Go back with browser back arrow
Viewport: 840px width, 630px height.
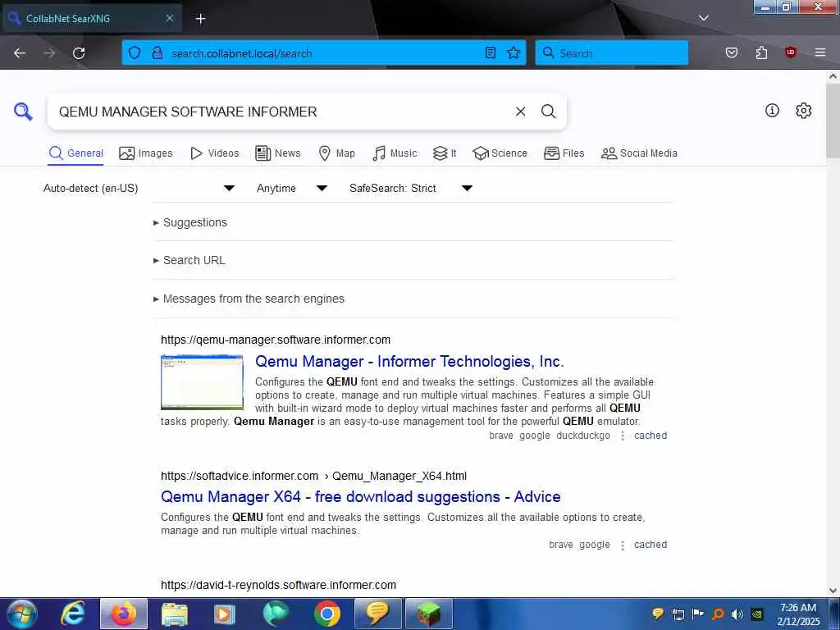[x=20, y=53]
